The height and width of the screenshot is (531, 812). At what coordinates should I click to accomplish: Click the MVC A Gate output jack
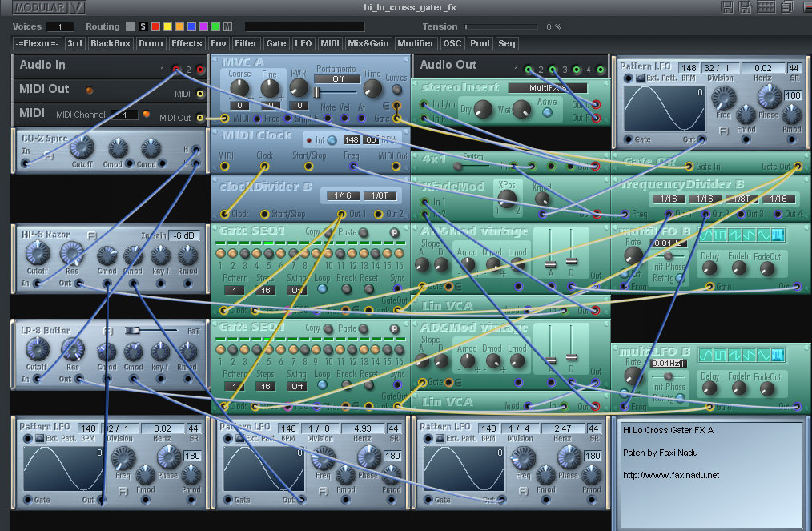pos(396,118)
